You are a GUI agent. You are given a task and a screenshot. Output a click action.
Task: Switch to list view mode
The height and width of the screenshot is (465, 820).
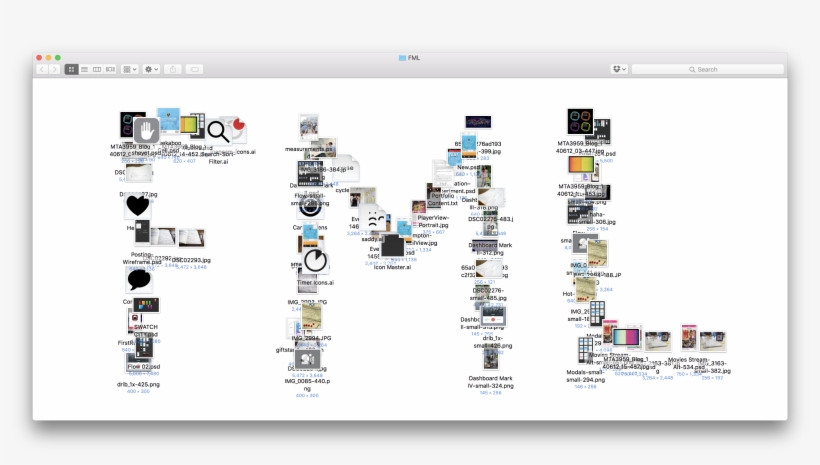pos(84,69)
